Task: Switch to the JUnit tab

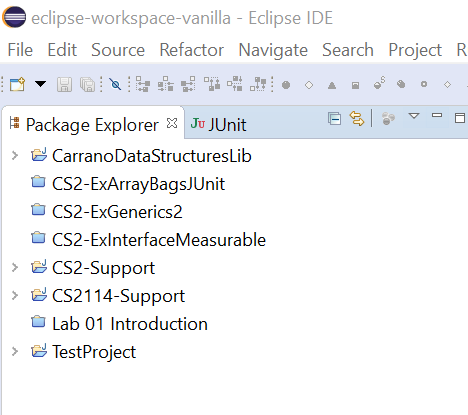Action: [218, 125]
